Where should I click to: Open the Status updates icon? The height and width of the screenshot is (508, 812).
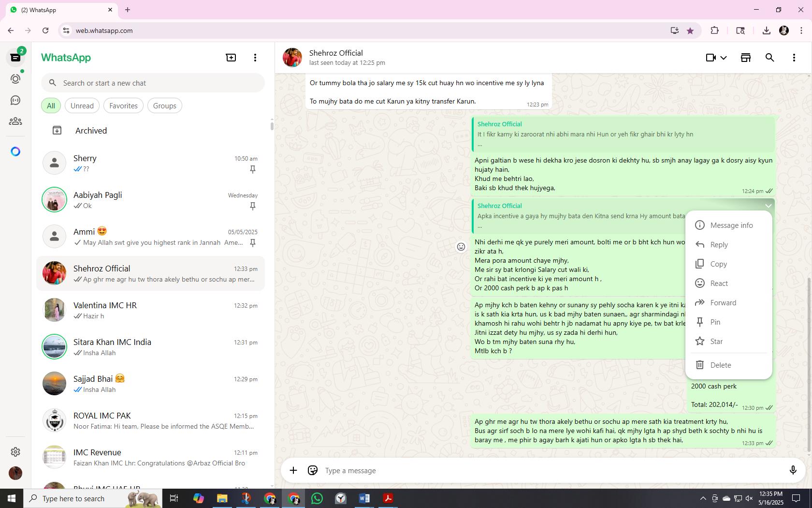point(15,79)
